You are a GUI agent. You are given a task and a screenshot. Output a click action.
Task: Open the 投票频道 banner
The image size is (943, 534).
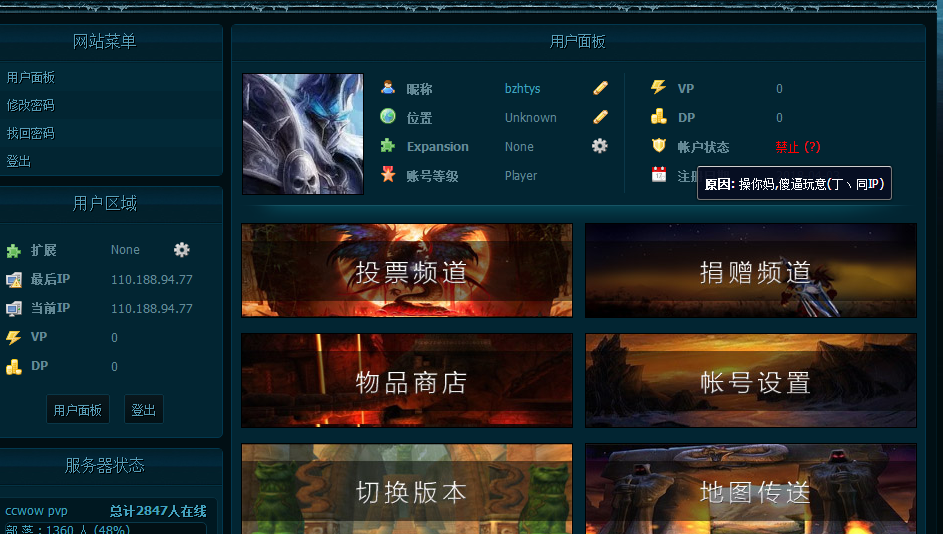[407, 271]
